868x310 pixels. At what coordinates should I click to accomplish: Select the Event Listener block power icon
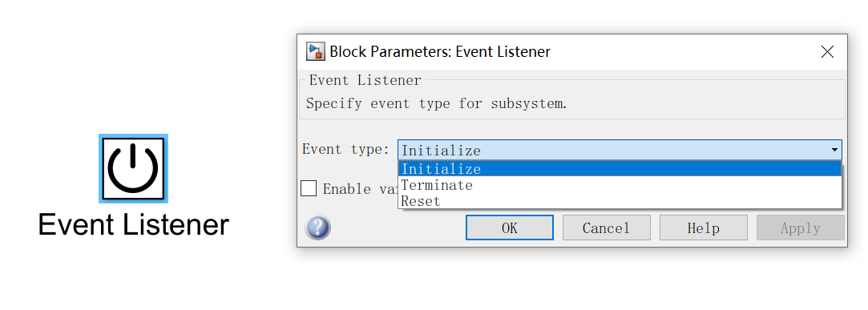click(x=133, y=168)
